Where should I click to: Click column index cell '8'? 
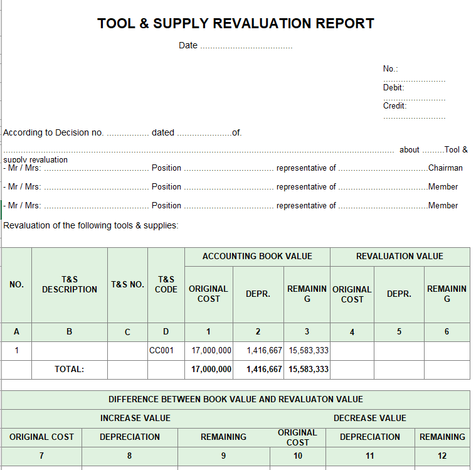point(130,456)
